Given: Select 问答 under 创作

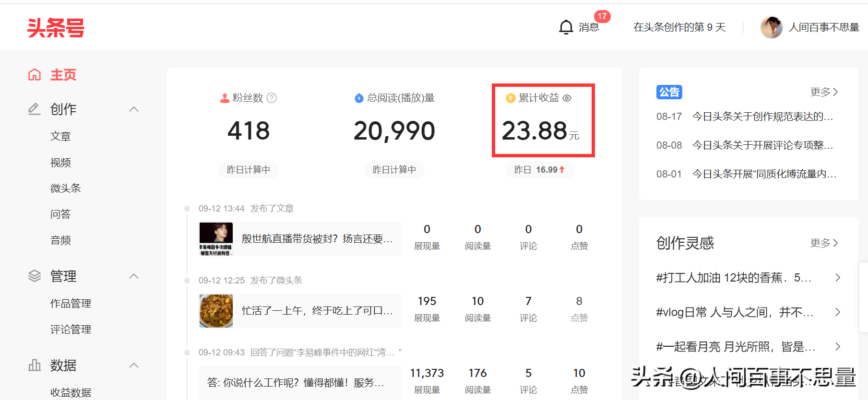Looking at the screenshot, I should tap(60, 214).
